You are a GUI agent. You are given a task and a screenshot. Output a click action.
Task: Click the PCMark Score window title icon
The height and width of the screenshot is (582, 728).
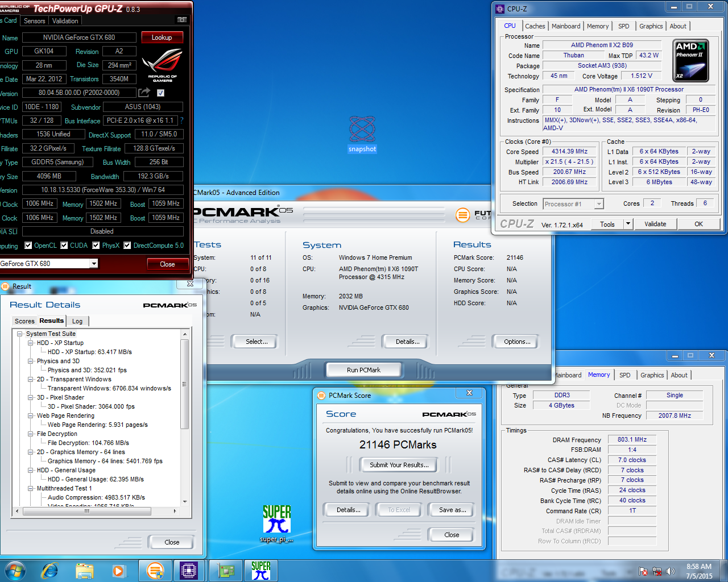(321, 396)
